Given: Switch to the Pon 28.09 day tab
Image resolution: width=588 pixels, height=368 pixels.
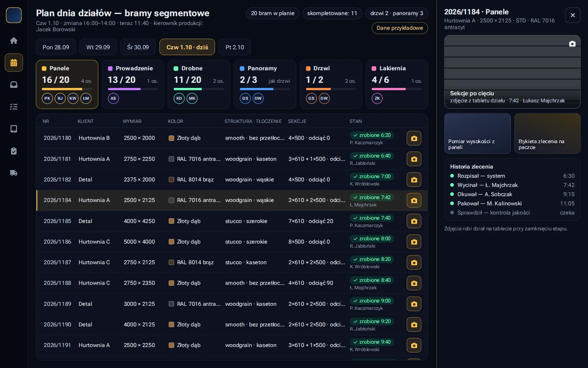Looking at the screenshot, I should pos(56,47).
